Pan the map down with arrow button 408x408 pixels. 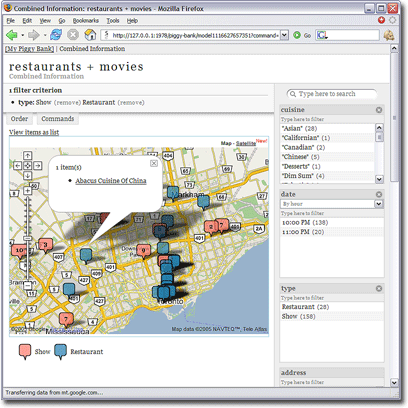(x=28, y=175)
